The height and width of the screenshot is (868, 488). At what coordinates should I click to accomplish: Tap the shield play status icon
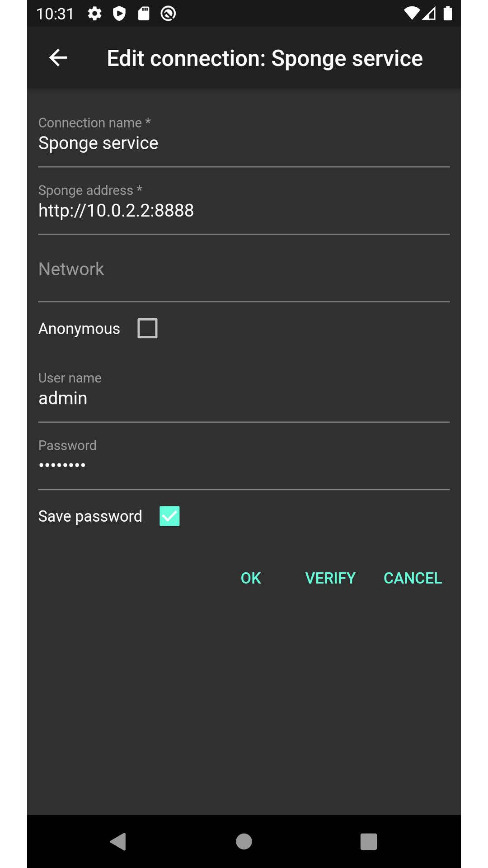pos(119,14)
